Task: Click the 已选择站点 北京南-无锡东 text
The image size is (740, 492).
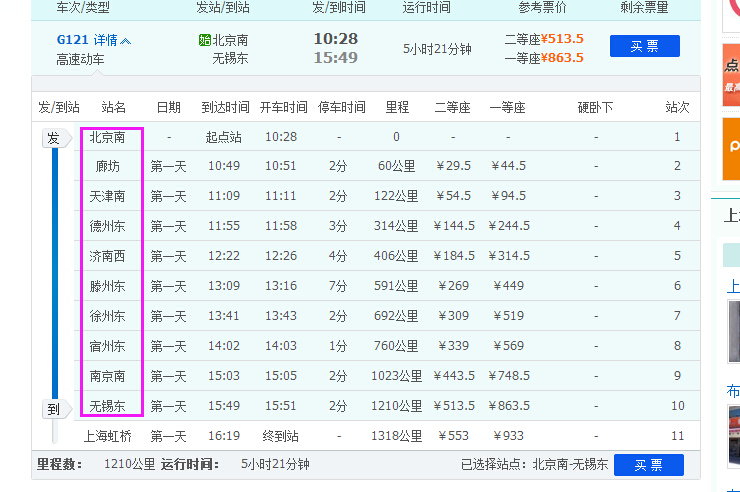Action: (x=534, y=465)
